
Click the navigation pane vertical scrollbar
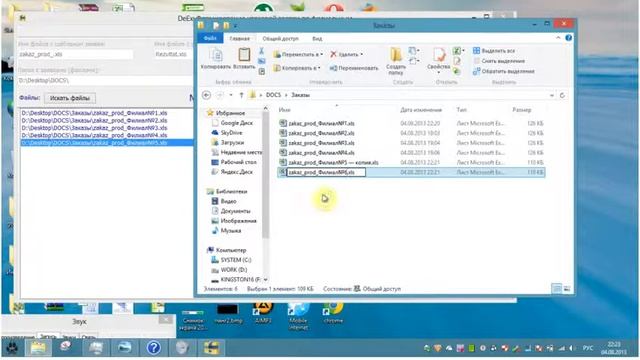click(266, 176)
